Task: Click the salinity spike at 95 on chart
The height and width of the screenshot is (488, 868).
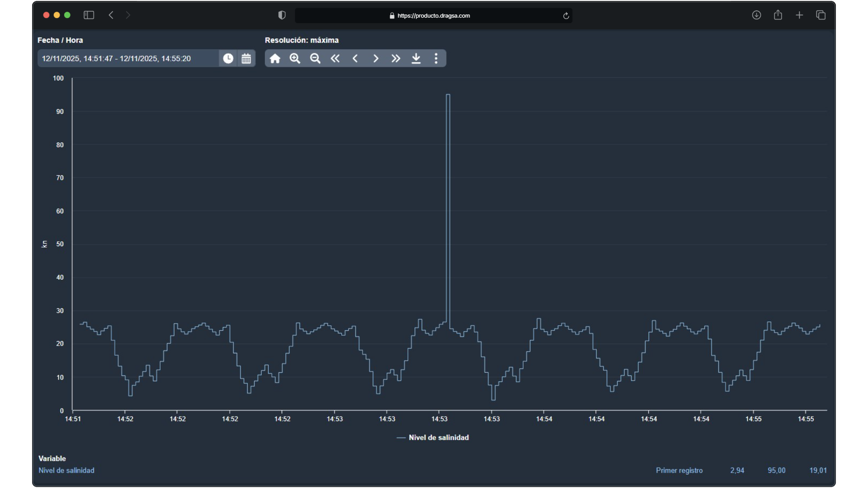Action: pyautogui.click(x=448, y=95)
